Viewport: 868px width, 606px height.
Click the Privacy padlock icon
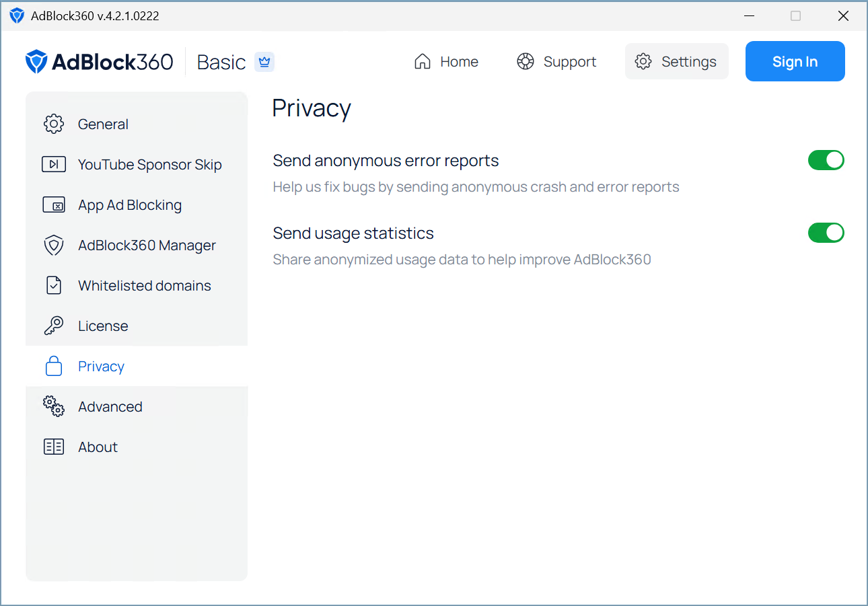54,366
